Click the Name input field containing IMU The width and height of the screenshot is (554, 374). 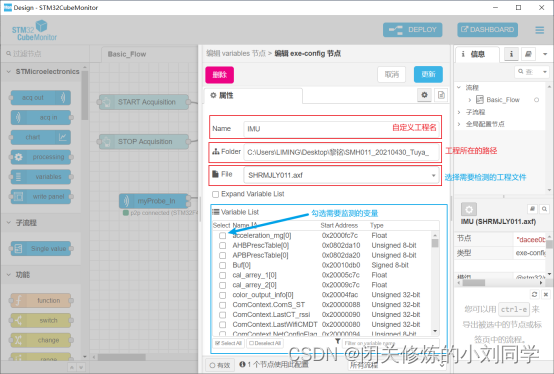(x=341, y=129)
